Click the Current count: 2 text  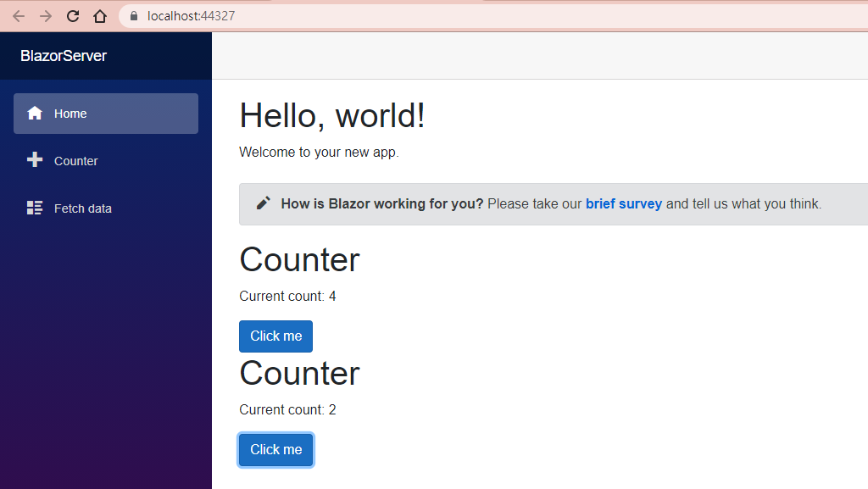point(287,410)
